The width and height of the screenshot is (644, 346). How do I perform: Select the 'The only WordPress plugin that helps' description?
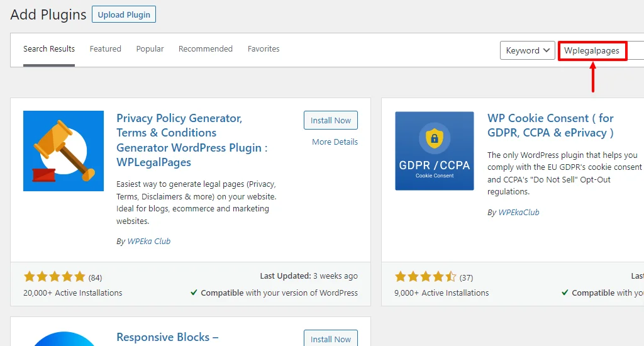[565, 174]
